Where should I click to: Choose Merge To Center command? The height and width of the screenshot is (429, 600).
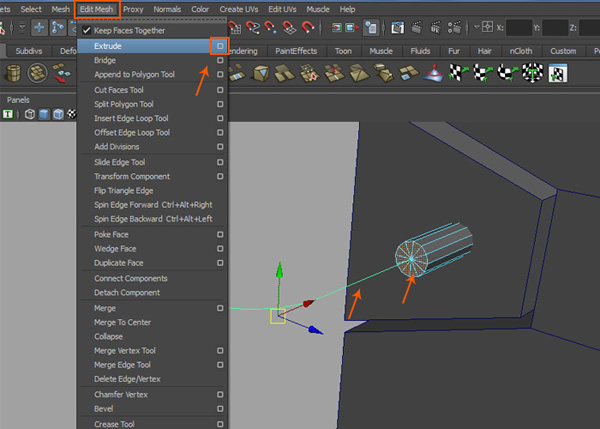click(122, 322)
